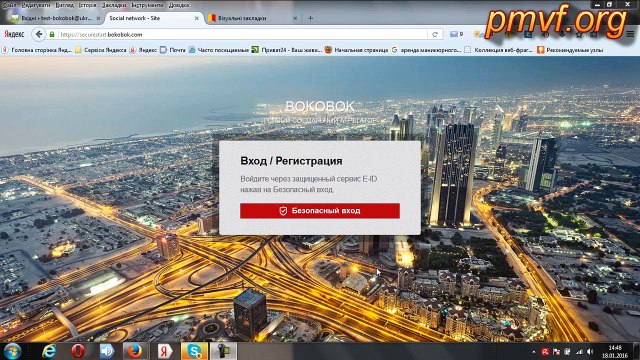This screenshot has width=640, height=360.
Task: Click the red antivirus tray icon
Action: (x=545, y=351)
